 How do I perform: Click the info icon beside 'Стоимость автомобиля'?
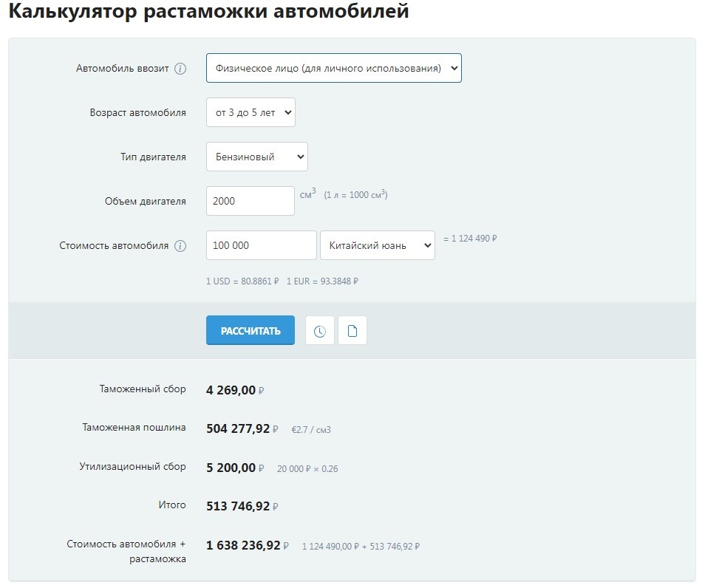(182, 245)
